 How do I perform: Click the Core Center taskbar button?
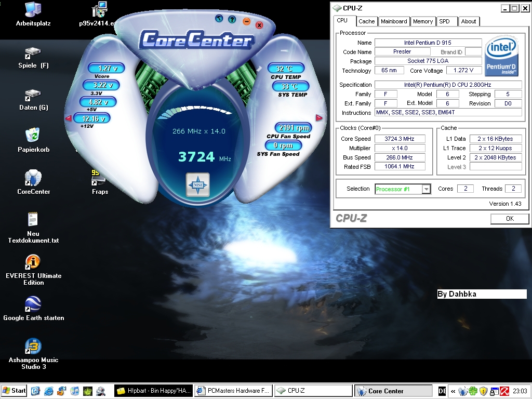coord(393,391)
